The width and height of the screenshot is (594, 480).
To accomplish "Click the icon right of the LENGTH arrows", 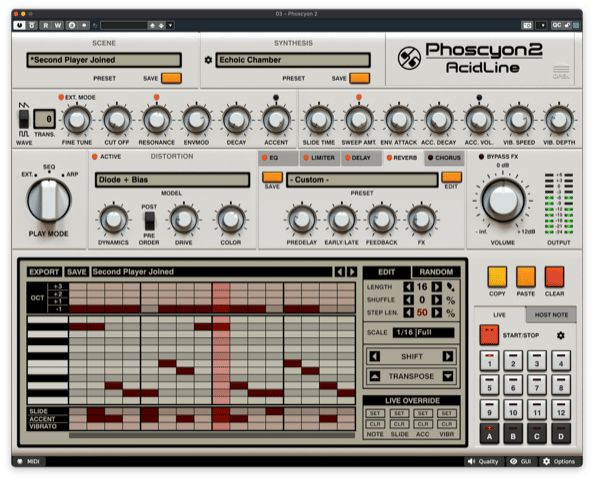I will tap(450, 287).
